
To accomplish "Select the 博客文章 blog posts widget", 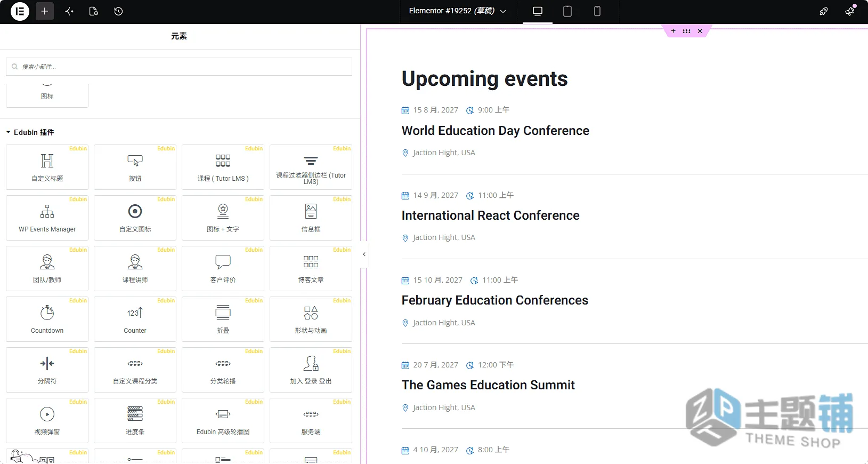I will [x=311, y=268].
